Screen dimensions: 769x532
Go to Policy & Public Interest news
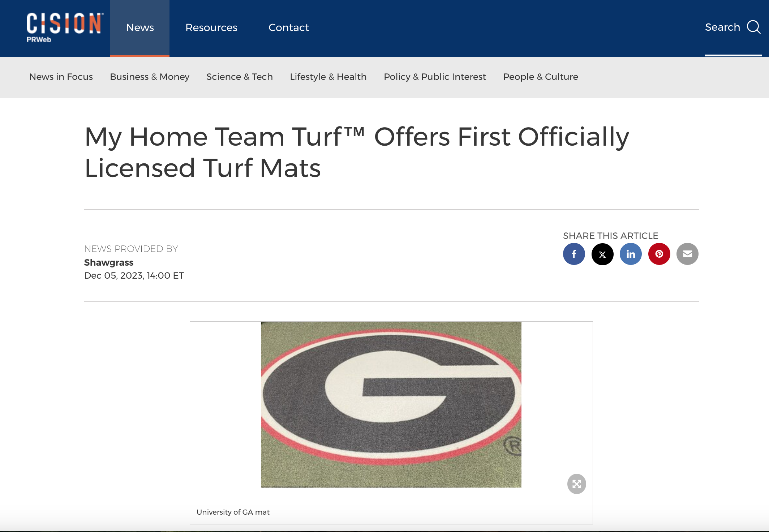435,77
